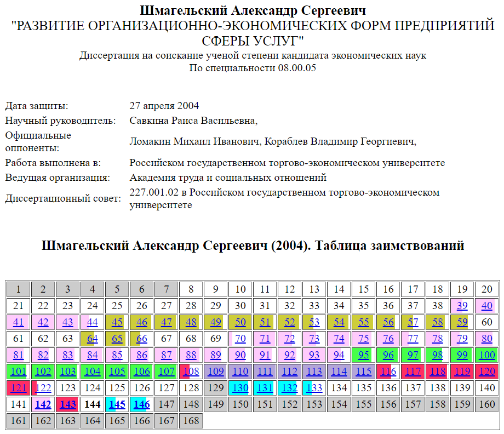Open page 90 link
The height and width of the screenshot is (434, 504).
240,355
